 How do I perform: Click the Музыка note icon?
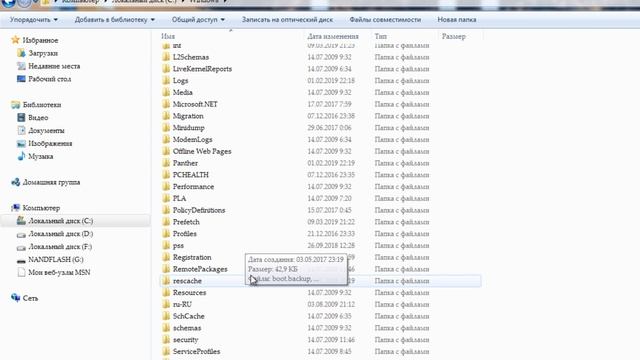(x=21, y=156)
